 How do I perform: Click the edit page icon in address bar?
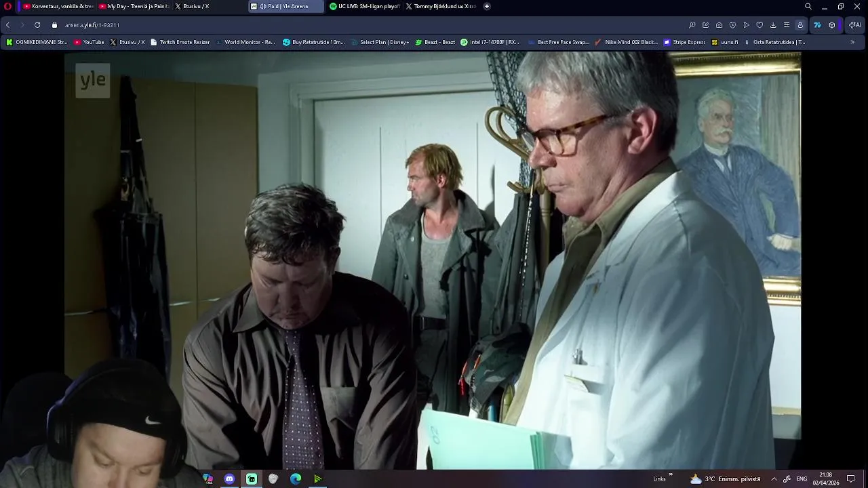[x=706, y=25]
